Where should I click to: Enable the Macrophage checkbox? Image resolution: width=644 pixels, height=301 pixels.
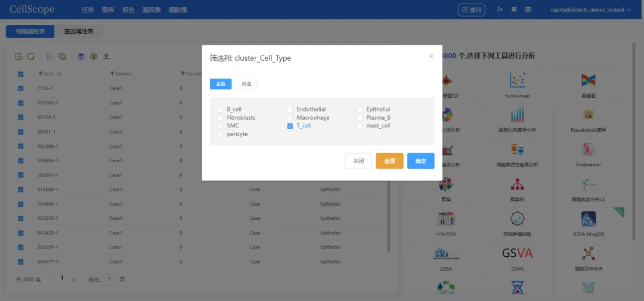[x=290, y=118]
